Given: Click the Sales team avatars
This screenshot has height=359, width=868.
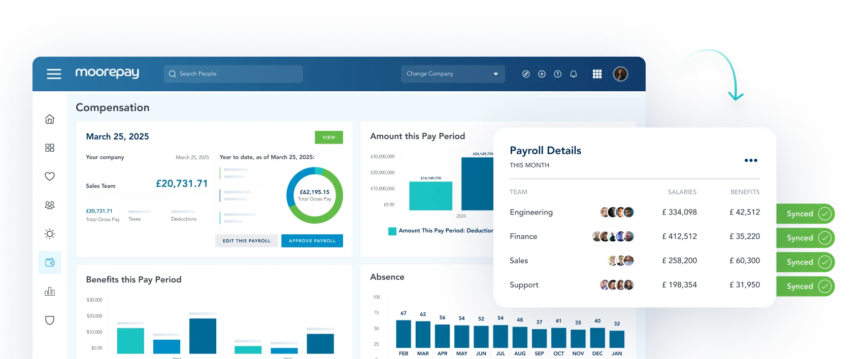Looking at the screenshot, I should (x=621, y=261).
